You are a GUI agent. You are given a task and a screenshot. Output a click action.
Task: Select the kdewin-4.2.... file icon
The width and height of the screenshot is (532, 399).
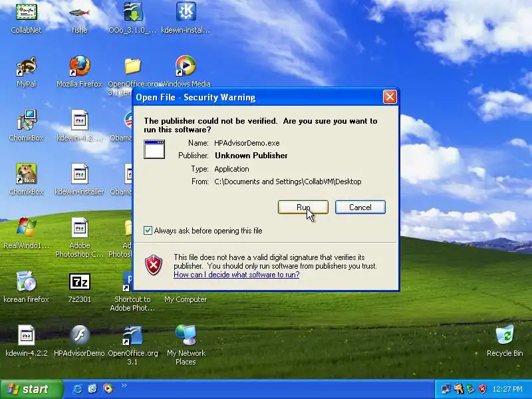click(79, 120)
